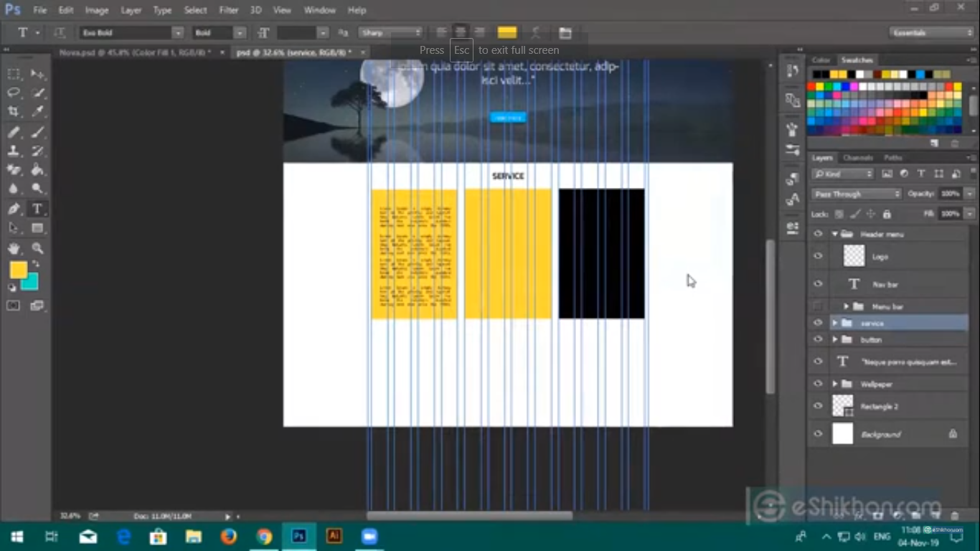Hide the Background layer
This screenshot has height=551, width=980.
click(x=817, y=433)
